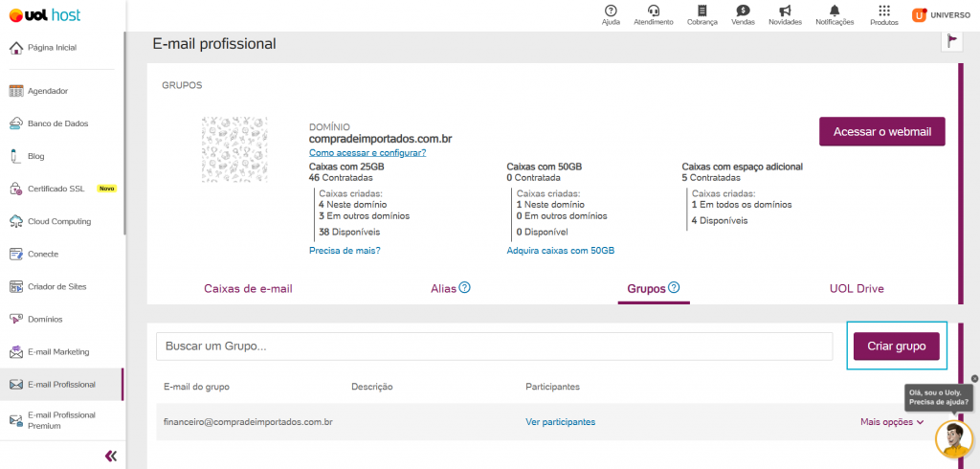Switch to Caixas de e-mail tab
Screen dimensions: 980x469
[248, 289]
